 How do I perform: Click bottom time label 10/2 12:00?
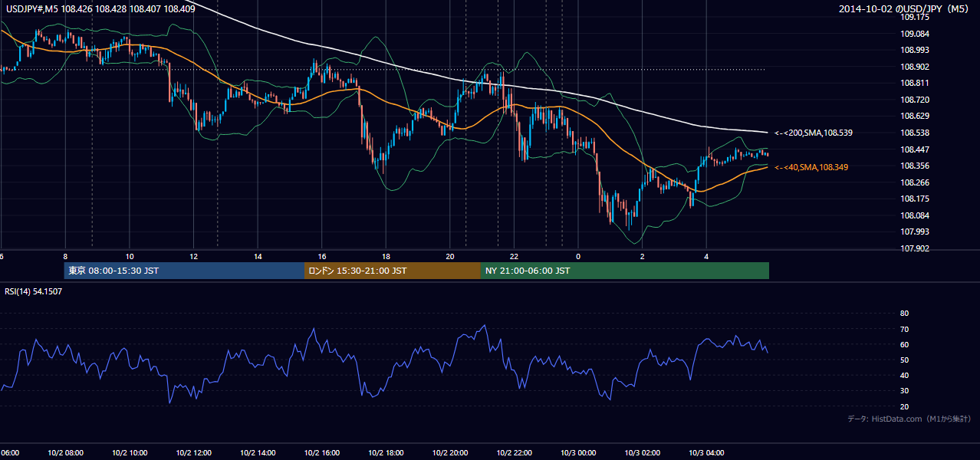coord(194,453)
